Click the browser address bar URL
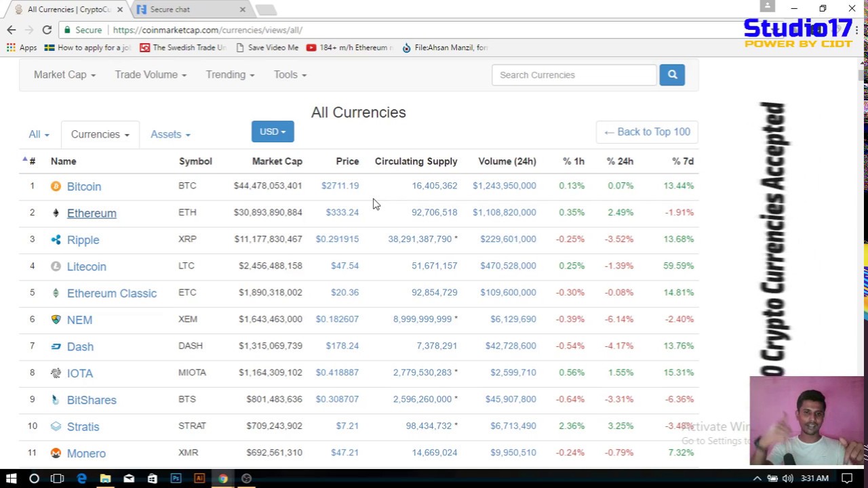The image size is (868, 488). coord(208,30)
